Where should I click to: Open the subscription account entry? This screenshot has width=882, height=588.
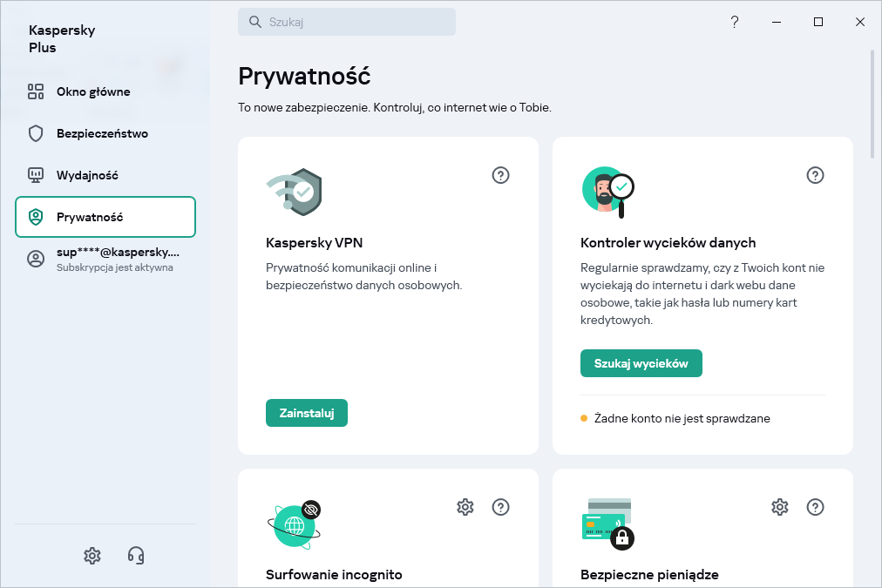(x=105, y=259)
